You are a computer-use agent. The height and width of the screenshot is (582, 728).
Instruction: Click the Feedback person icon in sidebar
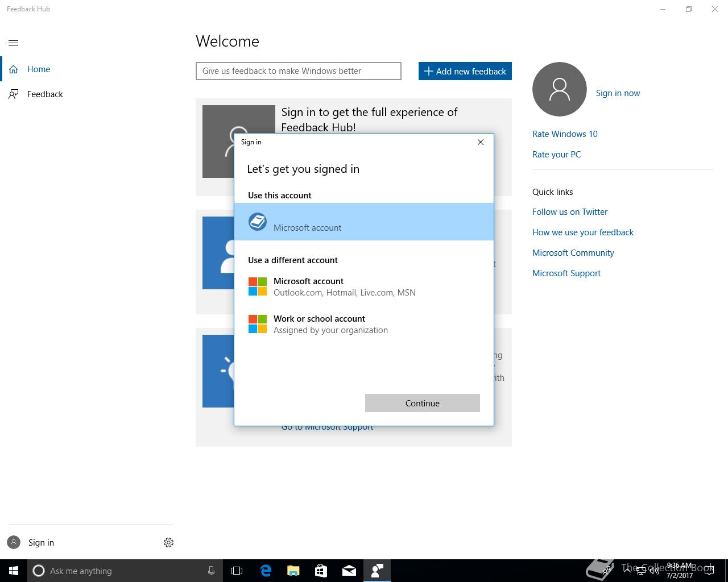(14, 94)
